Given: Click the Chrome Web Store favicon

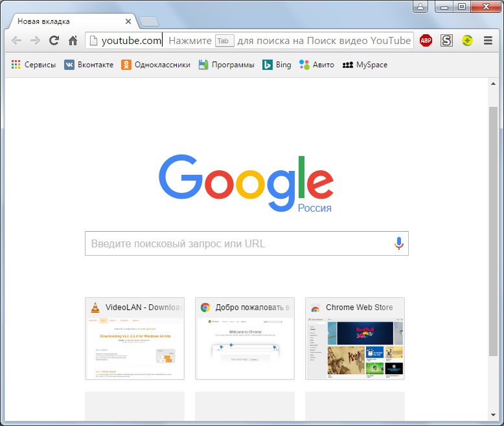Looking at the screenshot, I should (315, 308).
